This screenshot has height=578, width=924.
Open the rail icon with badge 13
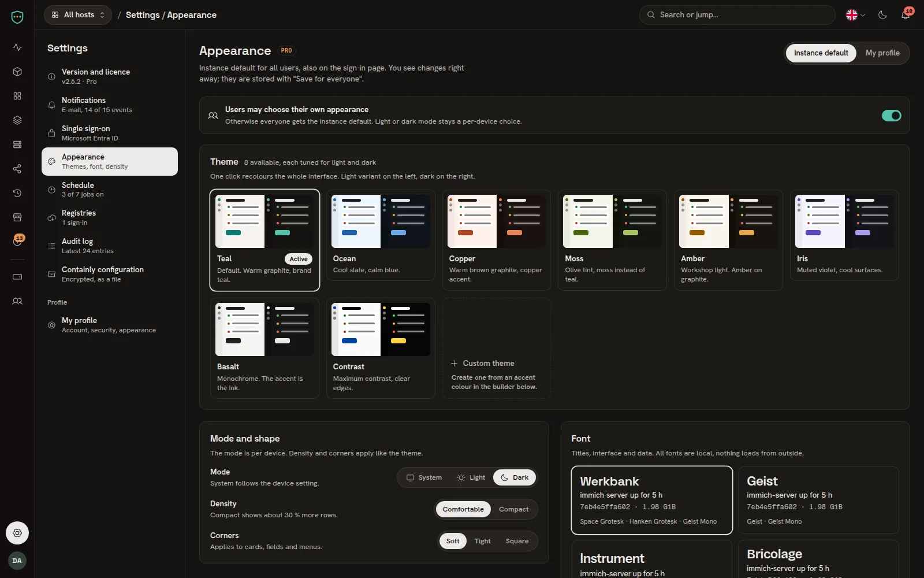(x=17, y=241)
